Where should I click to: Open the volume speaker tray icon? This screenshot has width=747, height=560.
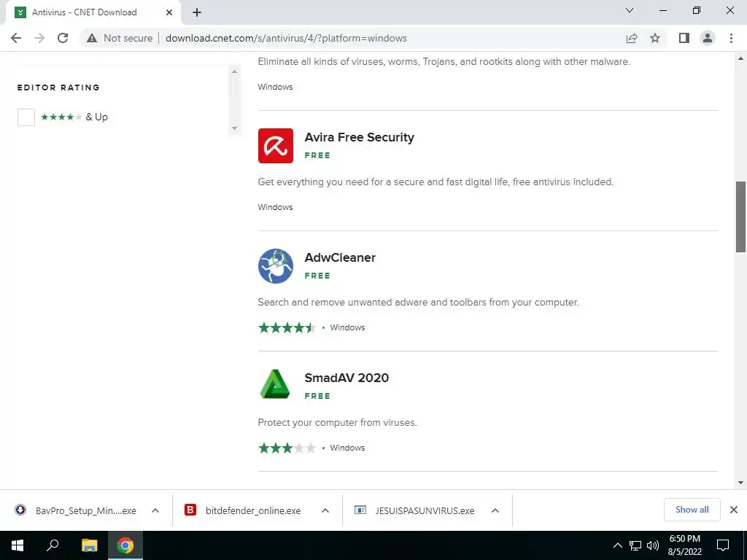653,545
